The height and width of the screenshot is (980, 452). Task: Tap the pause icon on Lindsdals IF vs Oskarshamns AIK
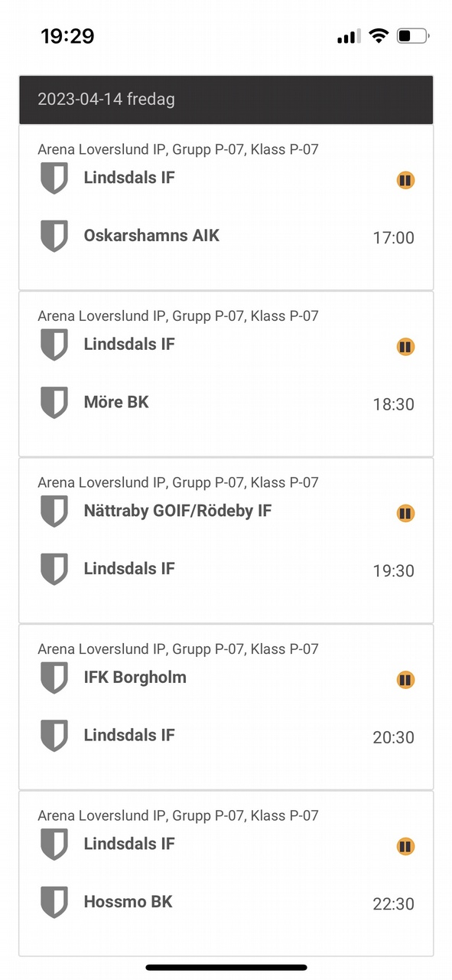[x=405, y=181]
